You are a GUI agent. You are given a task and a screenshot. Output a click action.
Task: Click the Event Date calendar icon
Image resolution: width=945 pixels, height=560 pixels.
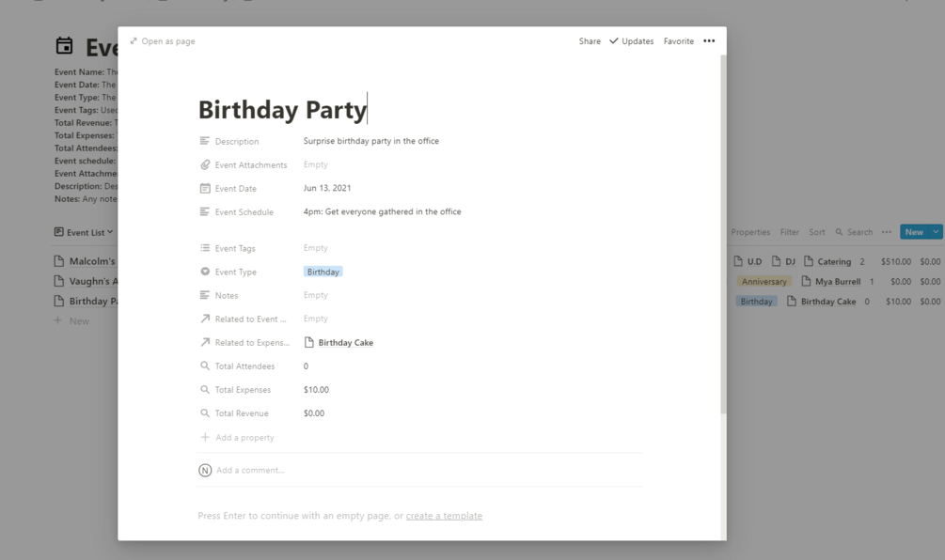[205, 189]
